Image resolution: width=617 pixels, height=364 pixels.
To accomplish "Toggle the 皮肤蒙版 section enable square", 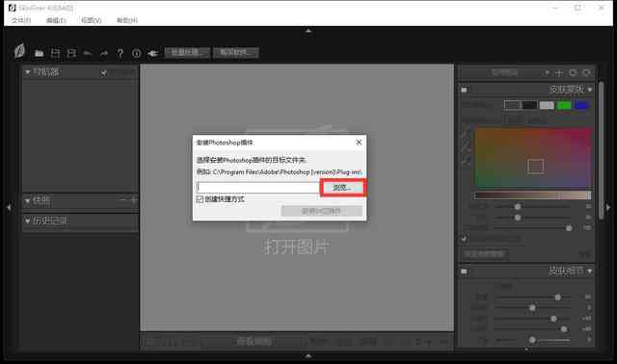I will [464, 90].
